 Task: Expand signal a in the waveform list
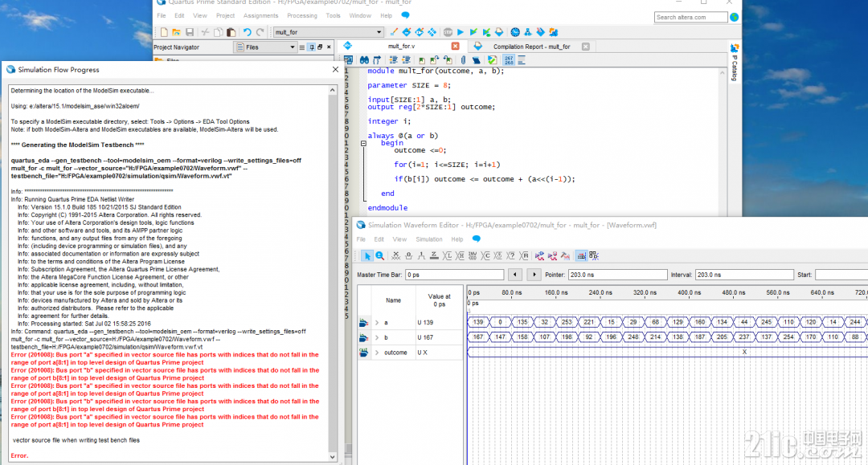(x=377, y=322)
